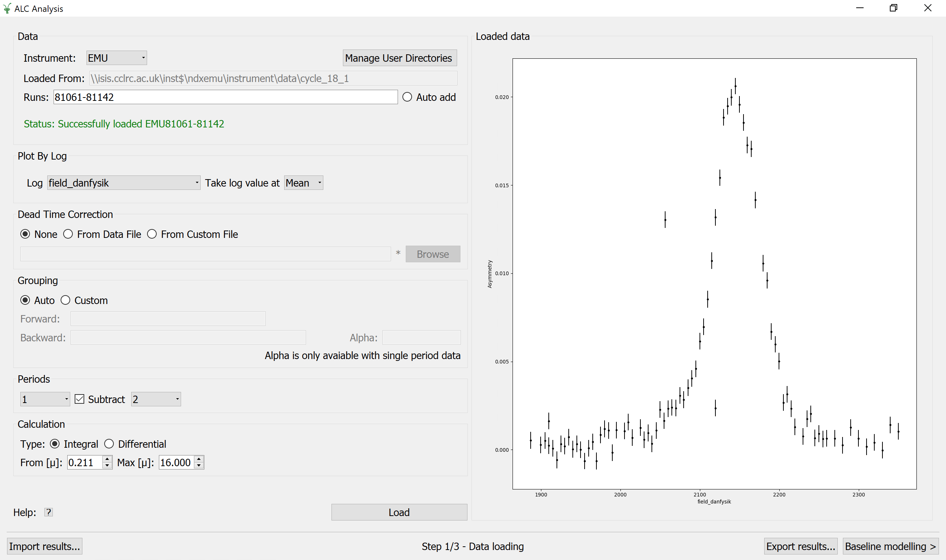Image resolution: width=946 pixels, height=560 pixels.
Task: Click into the Runs input field
Action: (x=225, y=97)
